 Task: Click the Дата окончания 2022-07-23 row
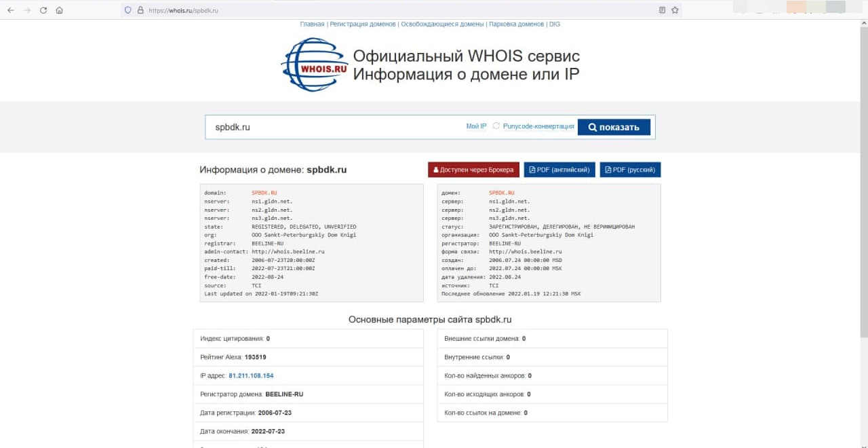tap(309, 431)
